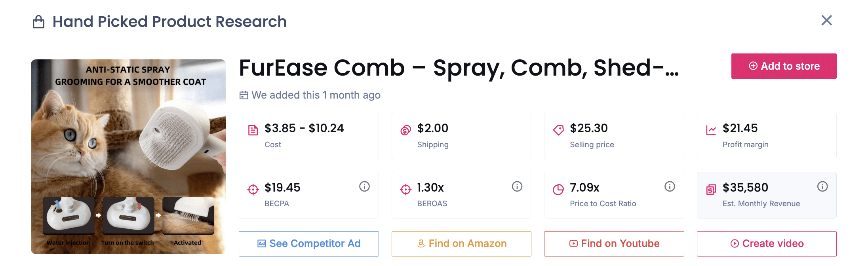Open the Price to Cost Ratio info tooltip

[x=670, y=186]
